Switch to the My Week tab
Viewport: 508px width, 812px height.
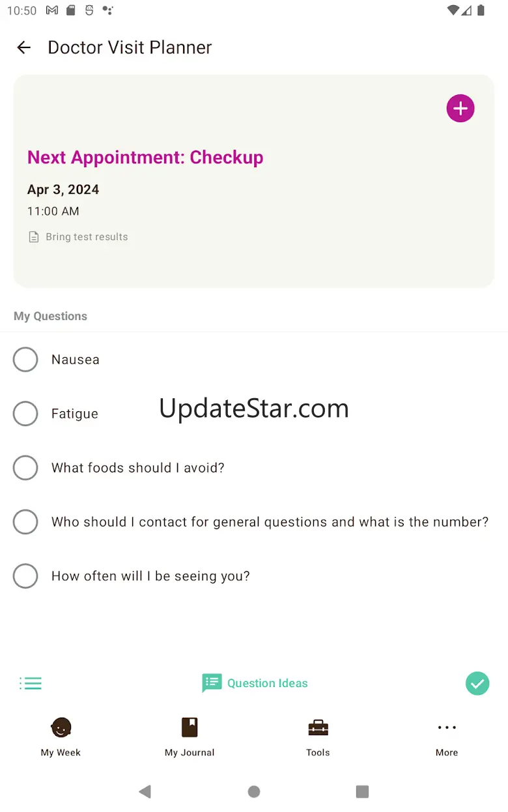click(x=61, y=737)
